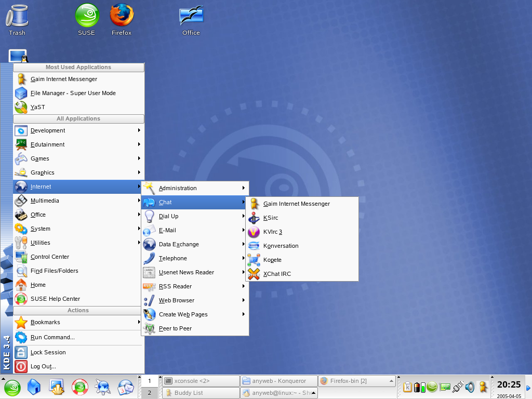Open File Manager - Super User Mode
The height and width of the screenshot is (399, 532).
[79, 93]
